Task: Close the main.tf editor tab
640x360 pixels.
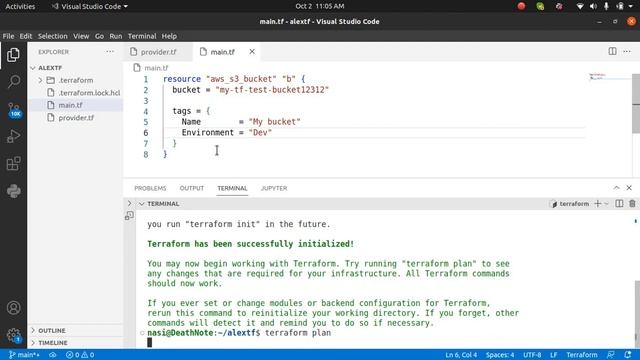Action: 252,51
